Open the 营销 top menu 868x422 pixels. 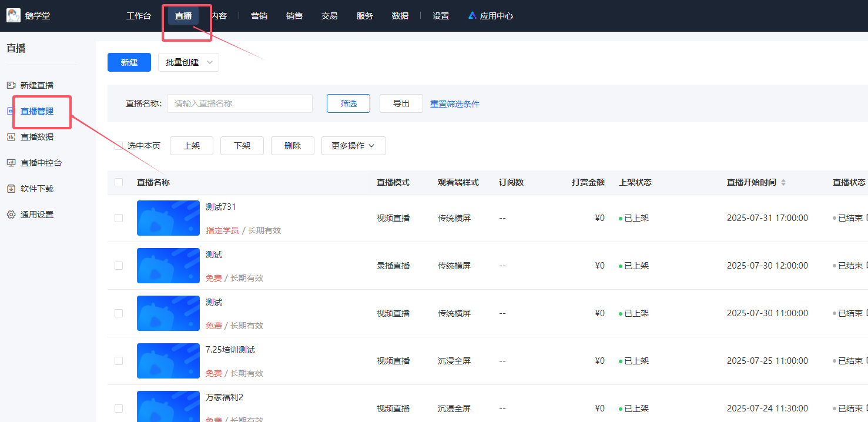(x=259, y=16)
